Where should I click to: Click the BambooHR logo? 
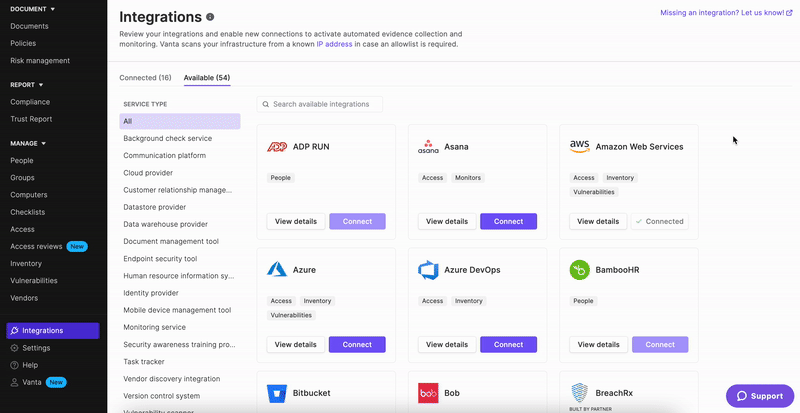point(580,270)
